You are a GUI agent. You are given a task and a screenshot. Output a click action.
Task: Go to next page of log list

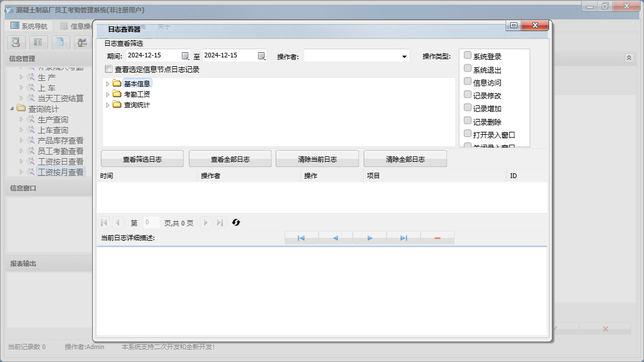pyautogui.click(x=206, y=223)
